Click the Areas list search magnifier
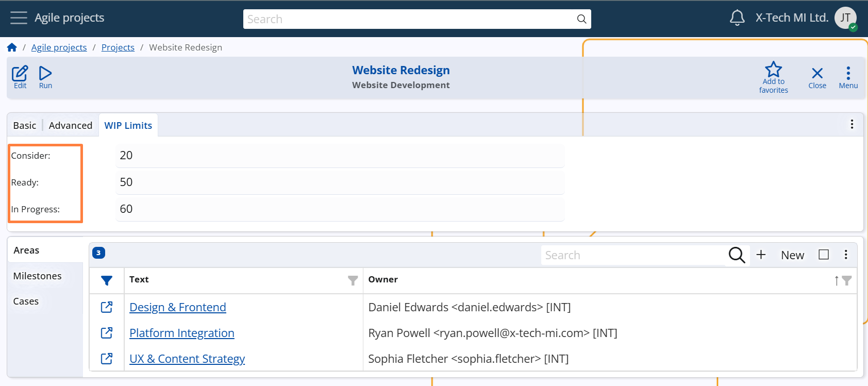This screenshot has height=386, width=868. click(737, 255)
